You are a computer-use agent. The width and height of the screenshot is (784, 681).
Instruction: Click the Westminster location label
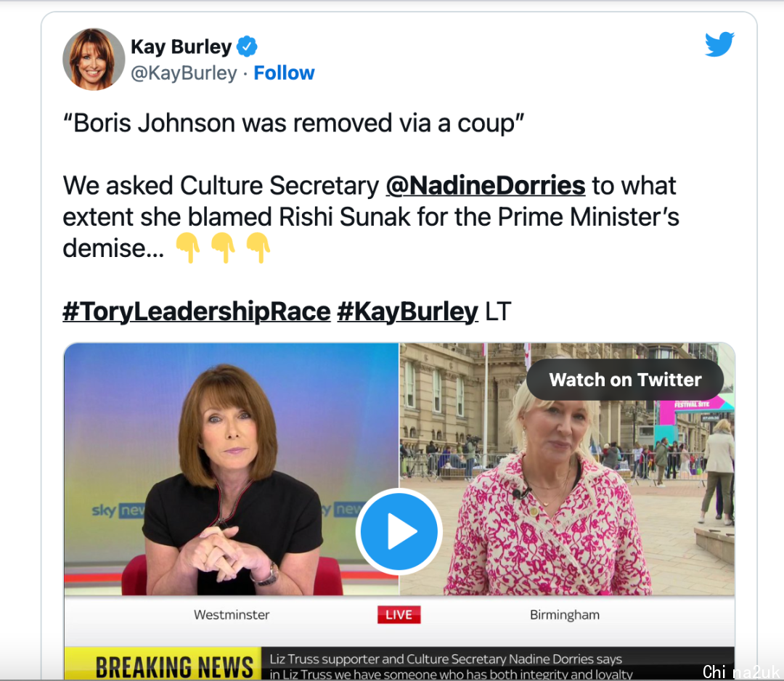(232, 614)
